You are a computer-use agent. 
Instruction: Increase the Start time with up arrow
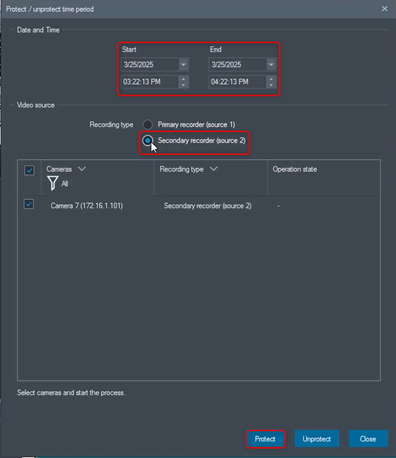click(x=183, y=79)
